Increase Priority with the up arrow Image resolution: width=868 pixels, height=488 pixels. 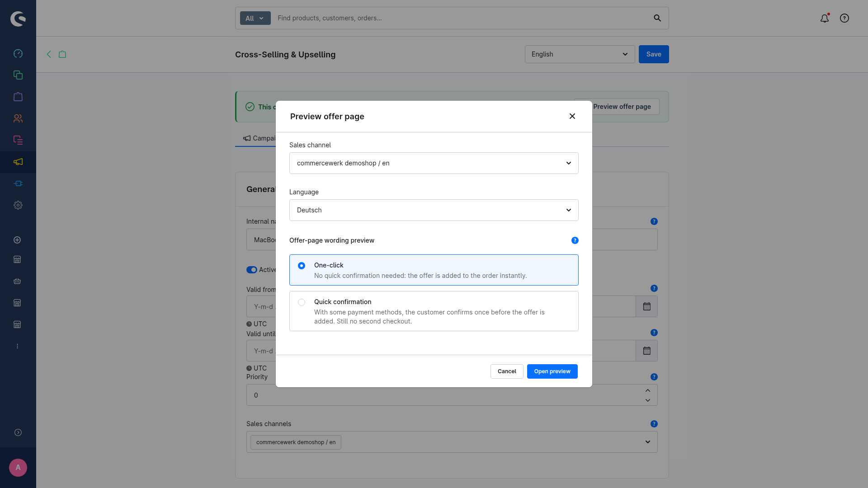[648, 390]
